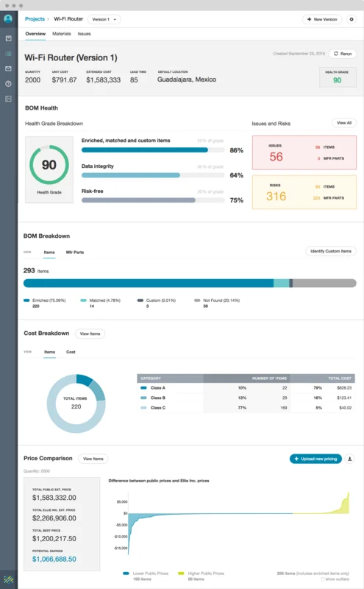This screenshot has width=364, height=589.
Task: Switch to the Issues tab
Action: [x=84, y=34]
